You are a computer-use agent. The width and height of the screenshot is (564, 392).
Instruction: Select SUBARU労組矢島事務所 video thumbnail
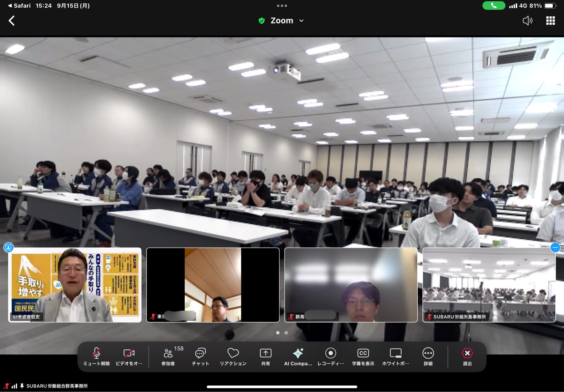489,285
